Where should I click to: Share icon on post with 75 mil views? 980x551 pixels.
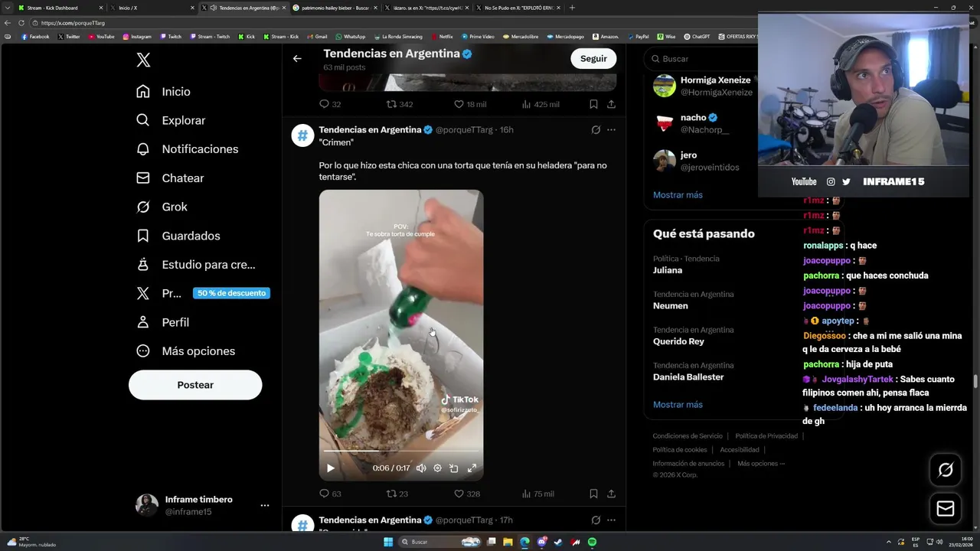tap(611, 494)
